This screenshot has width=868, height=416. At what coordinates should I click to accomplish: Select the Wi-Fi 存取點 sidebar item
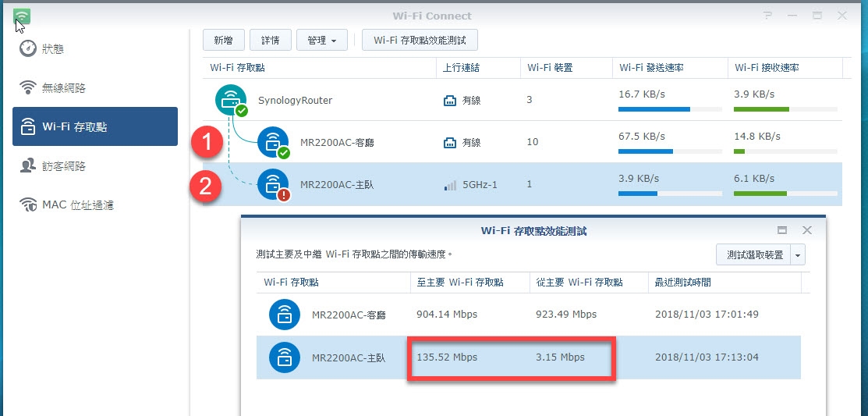pos(95,127)
